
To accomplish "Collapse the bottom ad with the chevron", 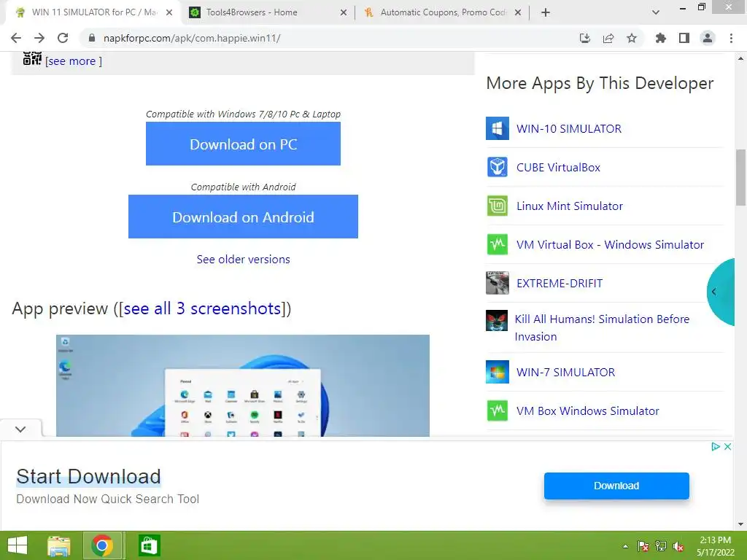I will (20, 429).
